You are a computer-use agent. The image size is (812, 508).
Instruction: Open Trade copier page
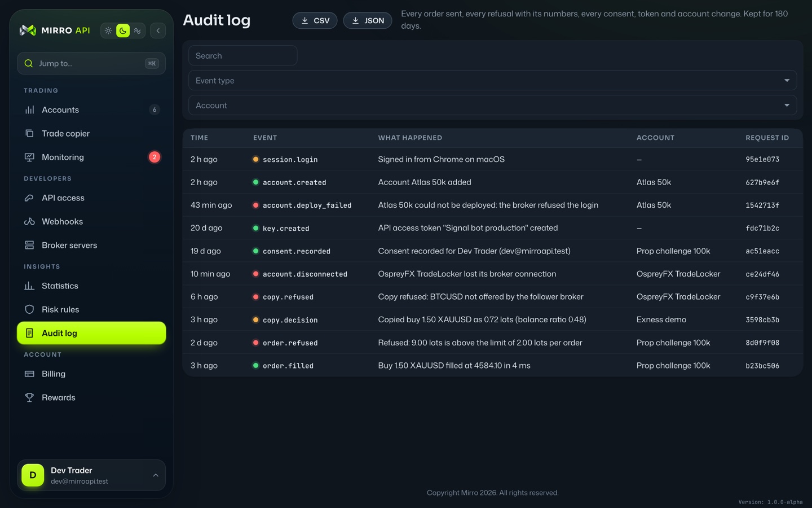pos(91,133)
